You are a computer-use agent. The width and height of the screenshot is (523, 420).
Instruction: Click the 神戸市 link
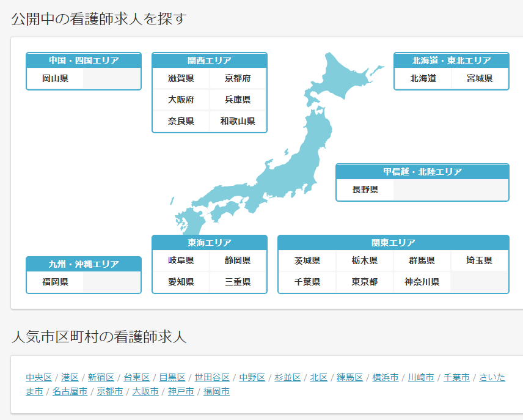pyautogui.click(x=181, y=391)
